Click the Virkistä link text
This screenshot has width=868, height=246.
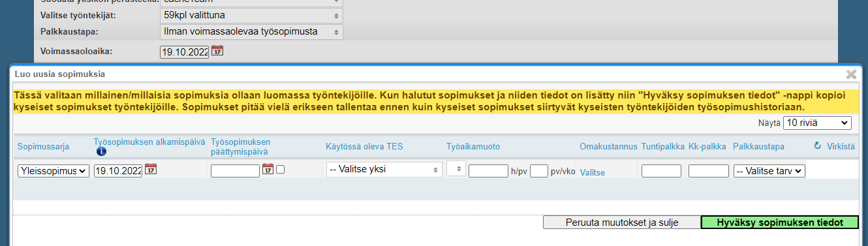(841, 146)
